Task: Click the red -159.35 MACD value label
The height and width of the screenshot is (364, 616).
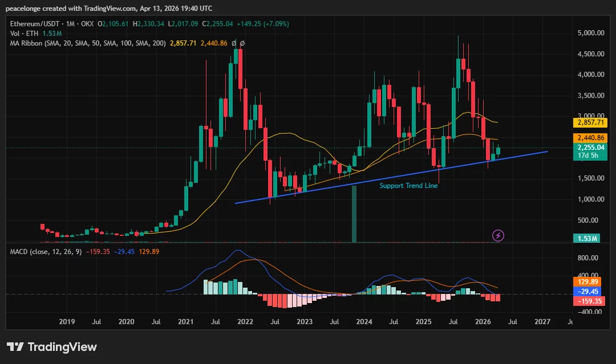Action: click(x=589, y=301)
